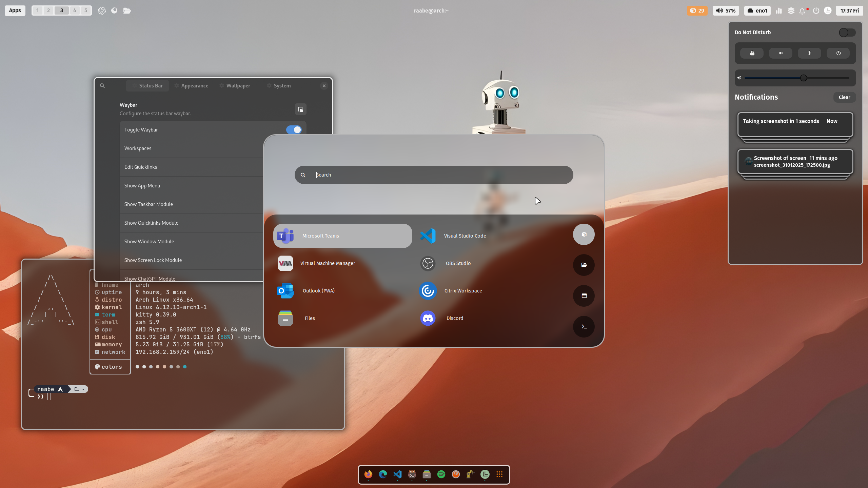The height and width of the screenshot is (488, 868).
Task: Click the Bluetooth button in notification panel
Action: pyautogui.click(x=809, y=53)
